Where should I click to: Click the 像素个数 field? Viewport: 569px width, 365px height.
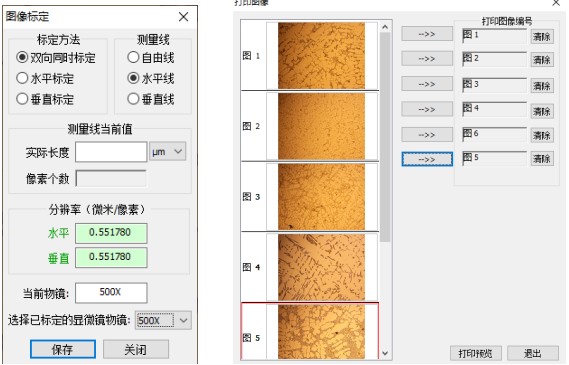pos(111,178)
